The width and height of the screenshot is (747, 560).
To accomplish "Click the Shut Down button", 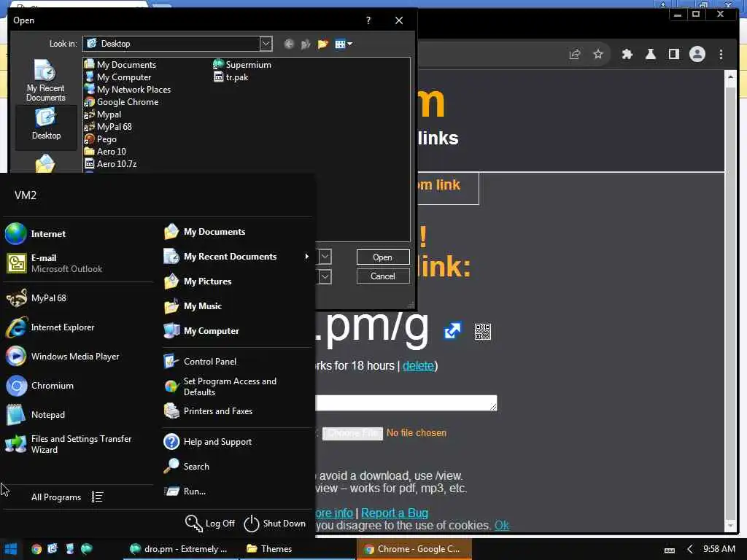I will click(x=275, y=524).
